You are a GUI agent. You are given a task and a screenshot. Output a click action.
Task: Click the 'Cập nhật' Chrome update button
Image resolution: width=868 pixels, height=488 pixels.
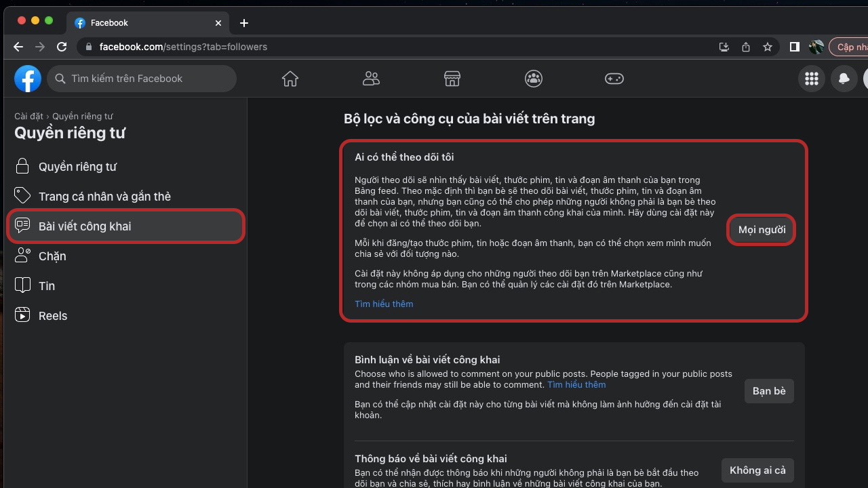click(850, 47)
